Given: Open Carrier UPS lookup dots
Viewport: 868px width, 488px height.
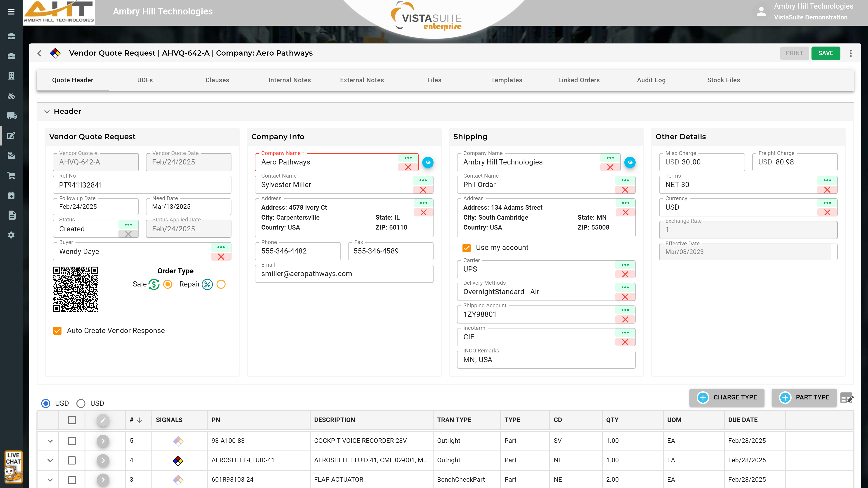Looking at the screenshot, I should pos(625,265).
